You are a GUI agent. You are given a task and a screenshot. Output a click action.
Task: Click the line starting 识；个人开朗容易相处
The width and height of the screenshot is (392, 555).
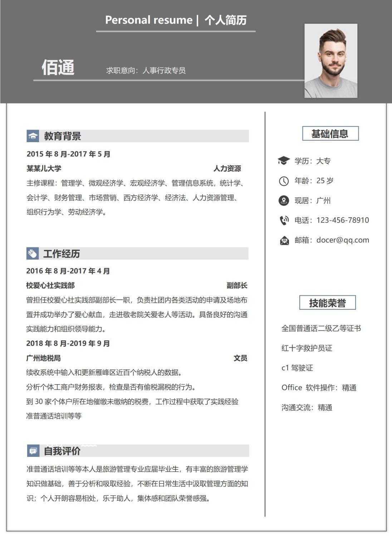tap(118, 498)
